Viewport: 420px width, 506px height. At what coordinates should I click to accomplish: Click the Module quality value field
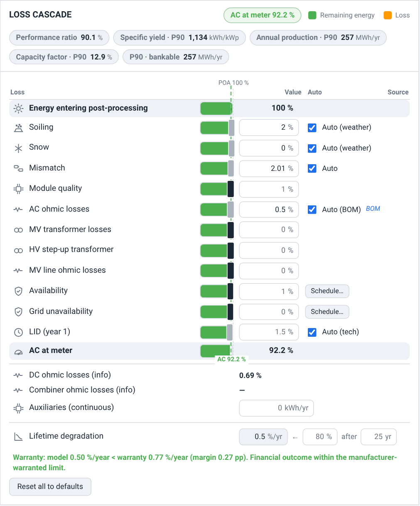click(269, 189)
